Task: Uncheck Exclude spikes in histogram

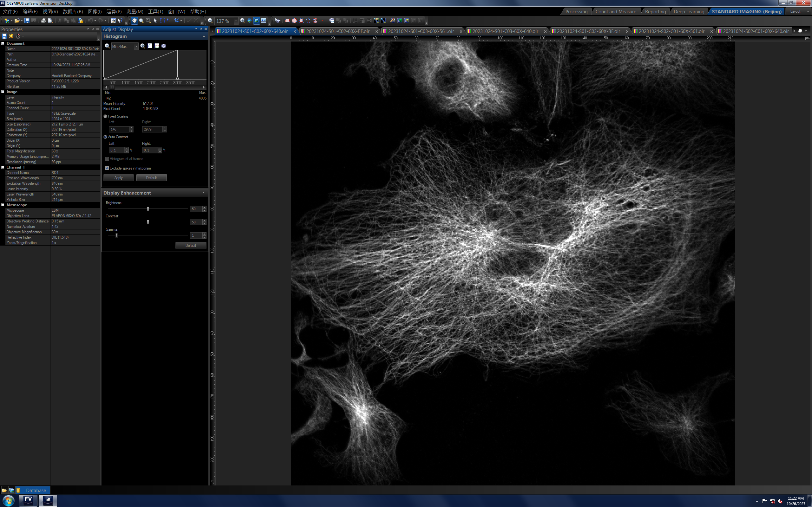Action: 107,168
